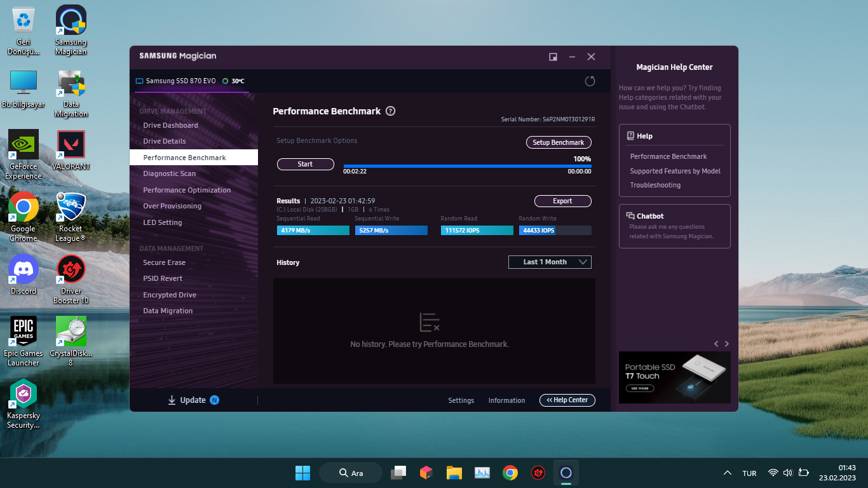The image size is (868, 488).
Task: Open the Google Chrome desktop shortcut
Action: [x=24, y=217]
